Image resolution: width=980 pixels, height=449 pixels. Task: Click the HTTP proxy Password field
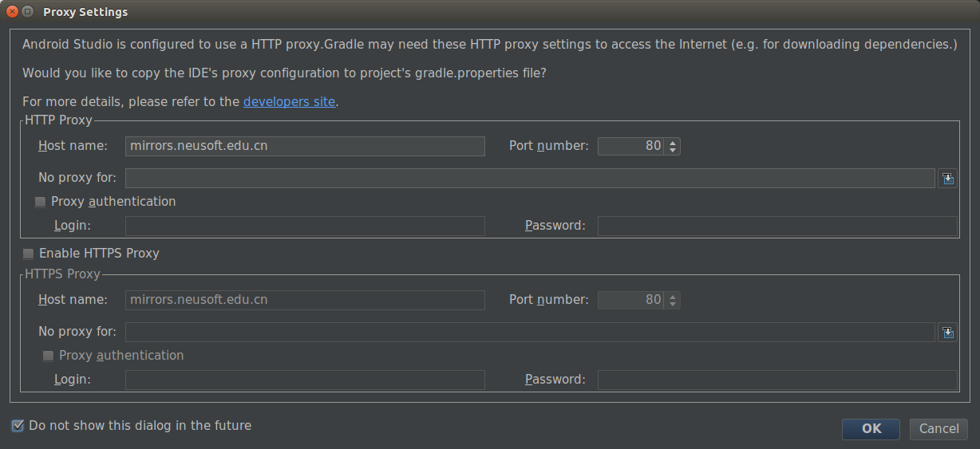776,226
